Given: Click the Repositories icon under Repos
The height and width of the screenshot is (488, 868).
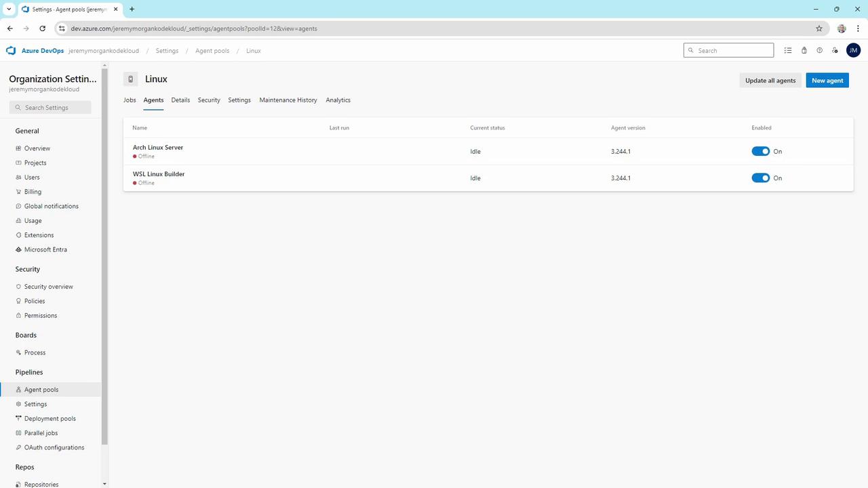Looking at the screenshot, I should tap(18, 485).
